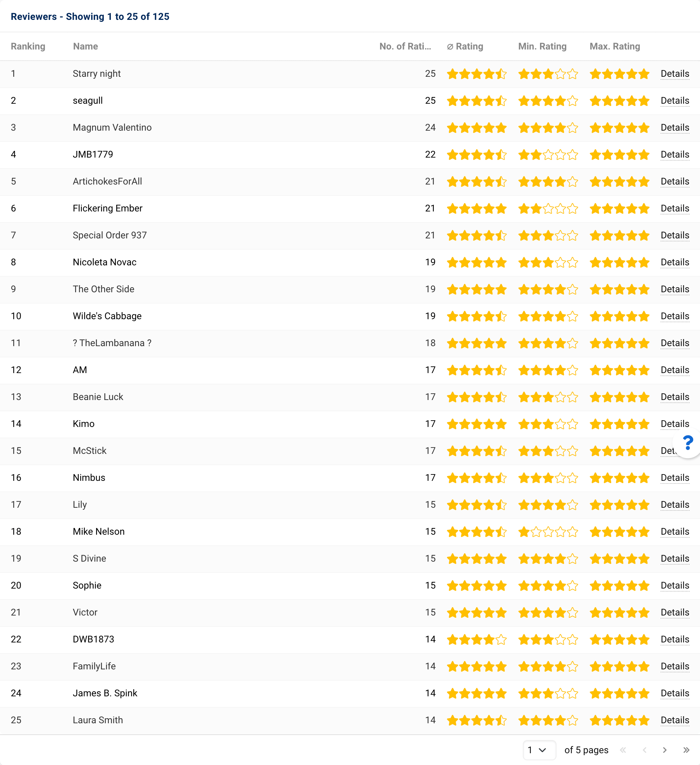Click the Name column header to sort
Viewport: 700px width, 765px height.
tap(83, 46)
